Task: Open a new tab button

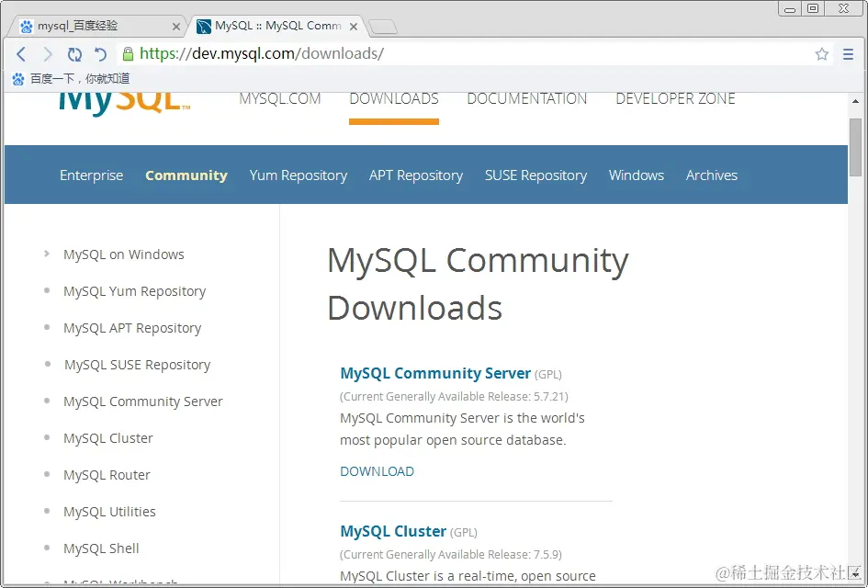Action: click(382, 27)
